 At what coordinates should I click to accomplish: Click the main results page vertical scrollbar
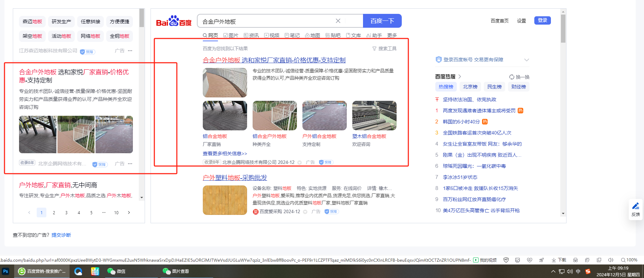(x=563, y=29)
